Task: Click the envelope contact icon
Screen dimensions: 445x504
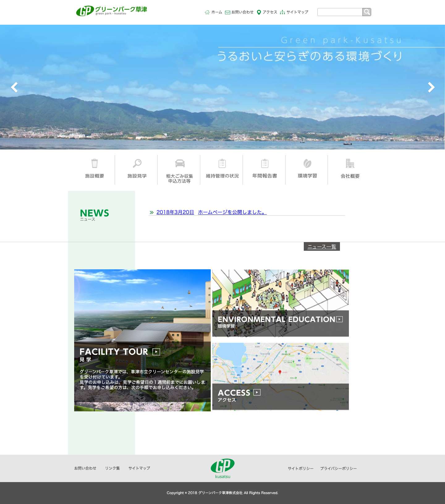Action: tap(227, 12)
